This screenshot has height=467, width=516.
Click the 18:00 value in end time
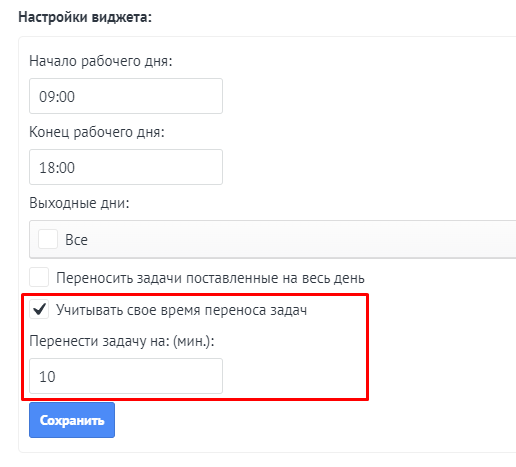57,168
